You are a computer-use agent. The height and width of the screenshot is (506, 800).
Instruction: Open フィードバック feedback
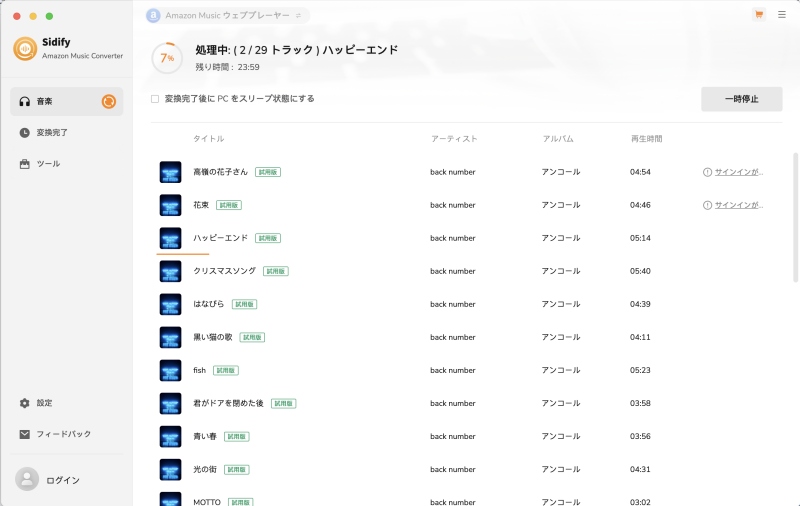(66, 434)
